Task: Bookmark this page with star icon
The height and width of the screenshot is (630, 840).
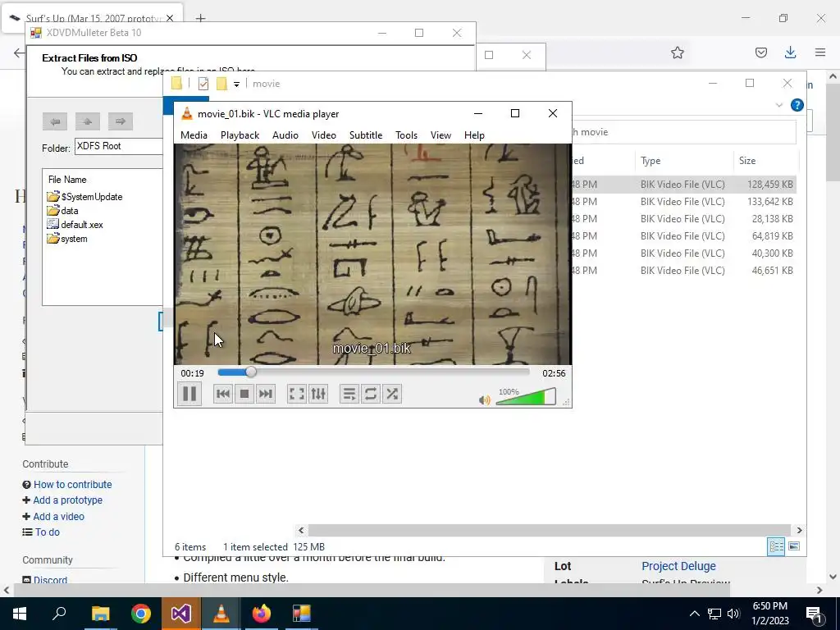Action: (677, 52)
